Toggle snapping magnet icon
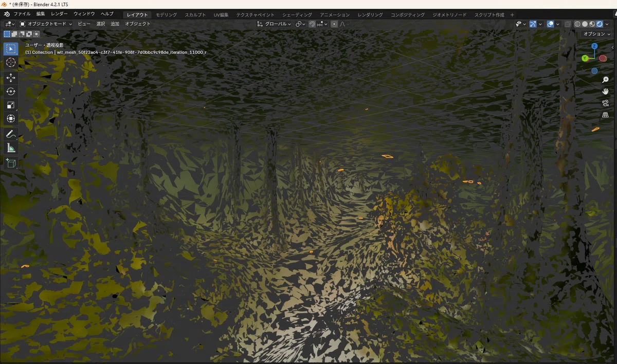The width and height of the screenshot is (617, 364). click(x=312, y=24)
